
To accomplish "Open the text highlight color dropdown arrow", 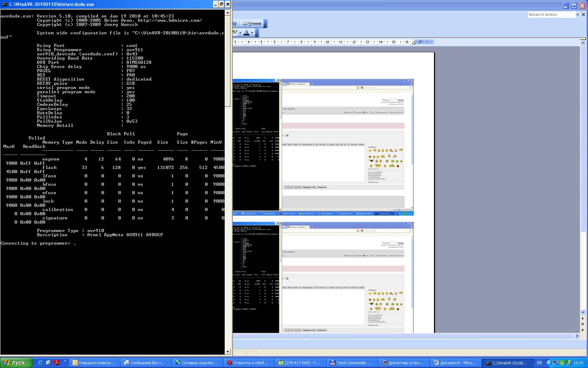I will pyautogui.click(x=240, y=33).
